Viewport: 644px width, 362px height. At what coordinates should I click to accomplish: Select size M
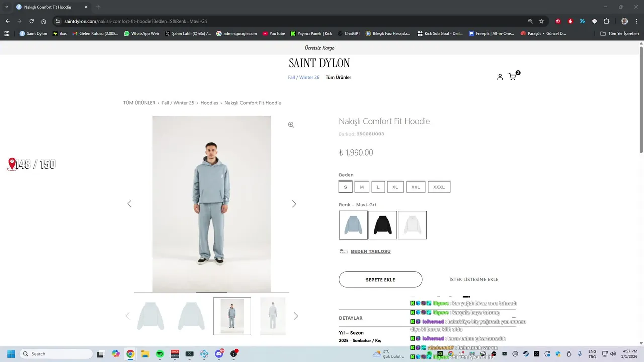[362, 187]
